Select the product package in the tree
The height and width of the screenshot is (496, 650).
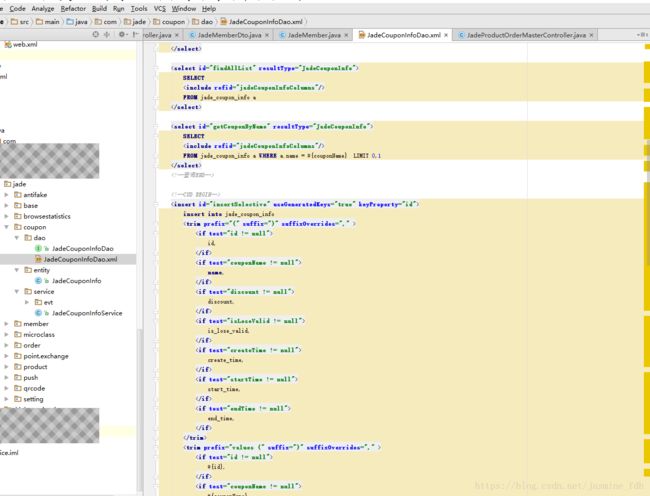click(x=35, y=367)
